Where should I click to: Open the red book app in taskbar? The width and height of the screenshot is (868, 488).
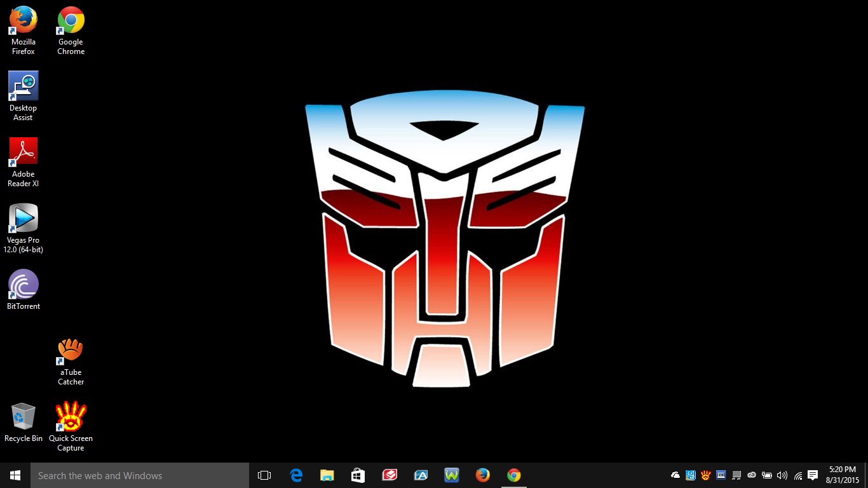[390, 475]
